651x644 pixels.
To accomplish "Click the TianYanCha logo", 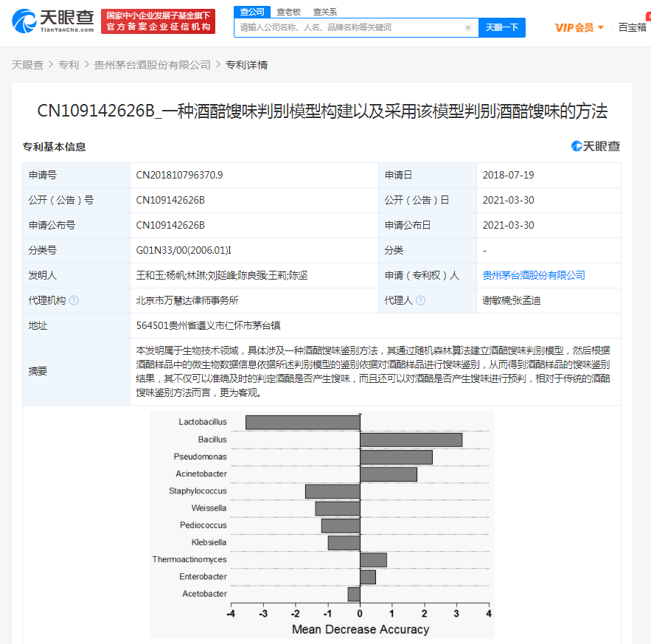I will coord(53,21).
